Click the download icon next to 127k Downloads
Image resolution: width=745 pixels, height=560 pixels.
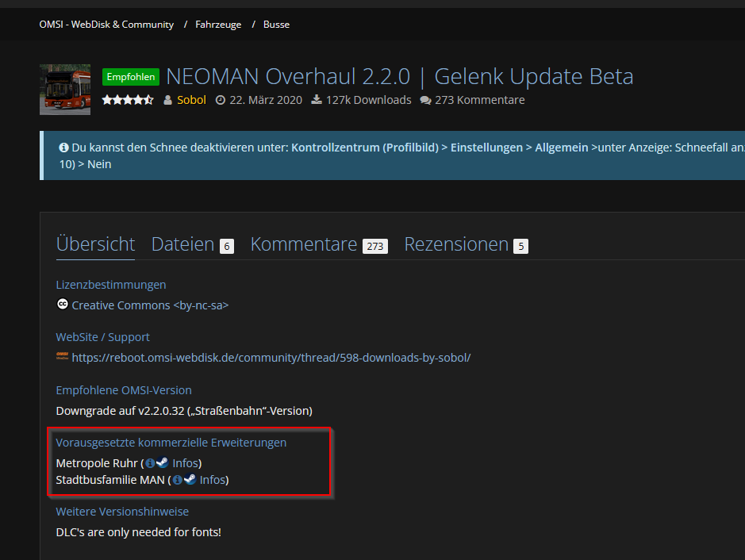(x=317, y=100)
